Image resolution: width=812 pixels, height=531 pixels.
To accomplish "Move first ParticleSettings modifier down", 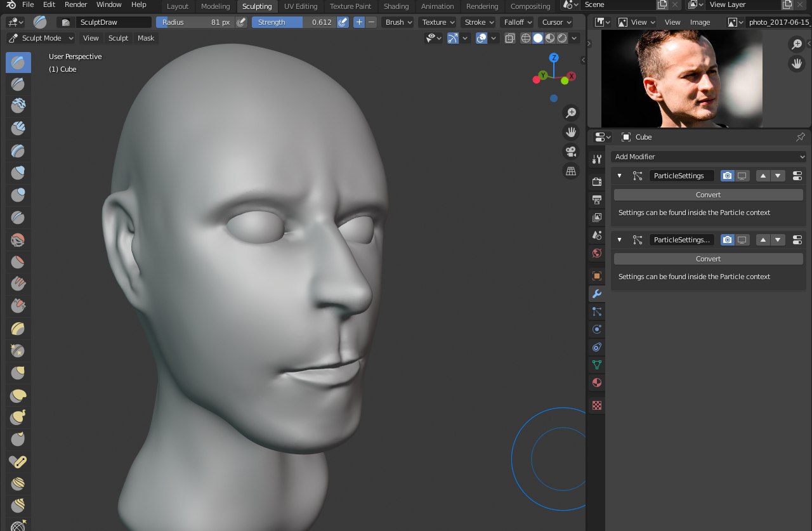I will pos(778,176).
